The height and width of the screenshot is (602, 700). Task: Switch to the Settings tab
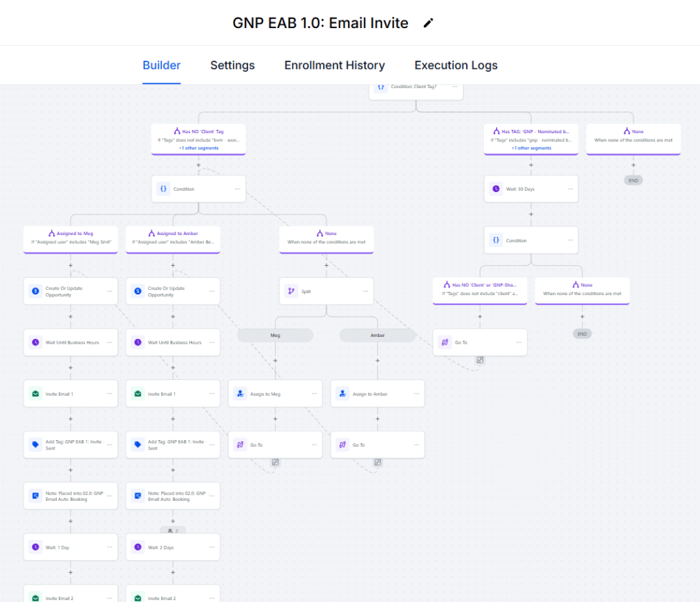coord(232,66)
